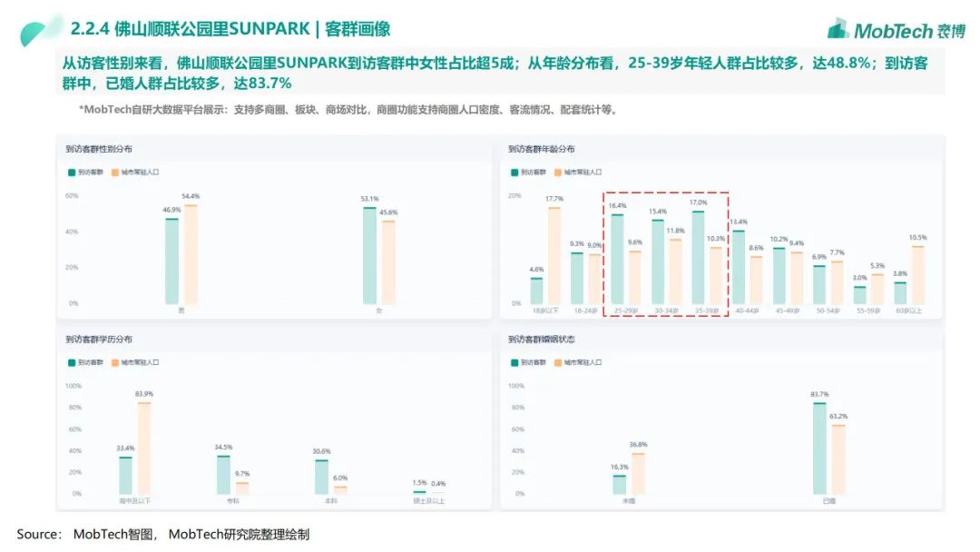Click the 30.6% value above 本科 bar
Screen dimensions: 980x552
coord(321,451)
